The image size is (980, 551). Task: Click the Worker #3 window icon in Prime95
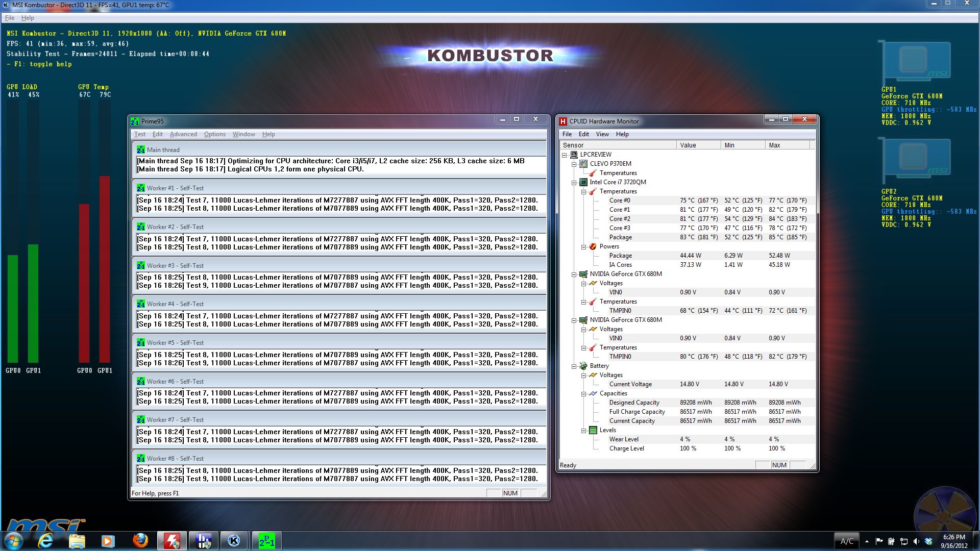coord(141,266)
